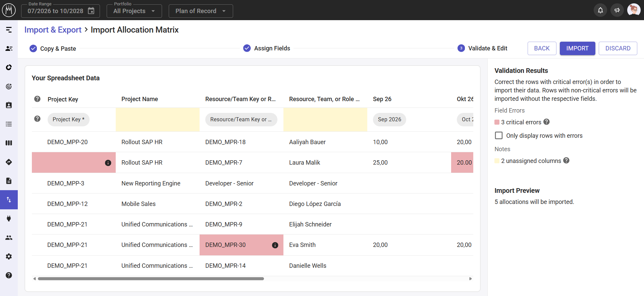Click the horizontal scrollbar thumb of the table
Image resolution: width=644 pixels, height=296 pixels.
click(x=151, y=279)
